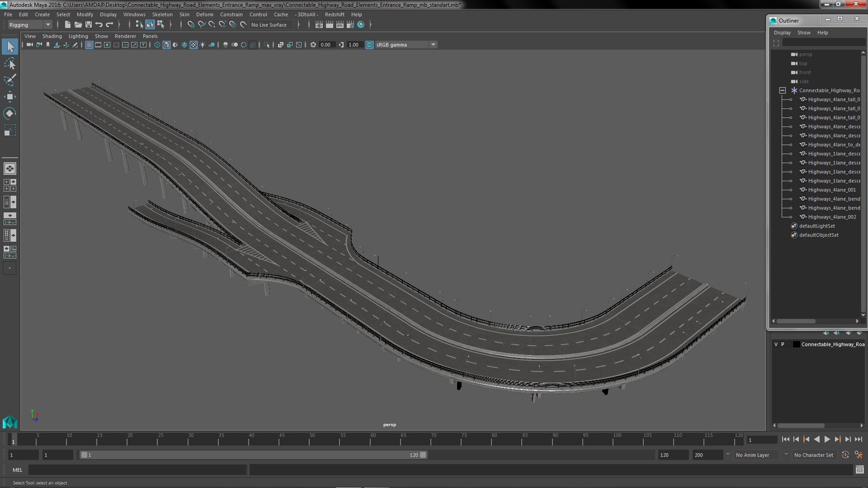Open the Windows menu
The height and width of the screenshot is (488, 868).
click(x=133, y=14)
